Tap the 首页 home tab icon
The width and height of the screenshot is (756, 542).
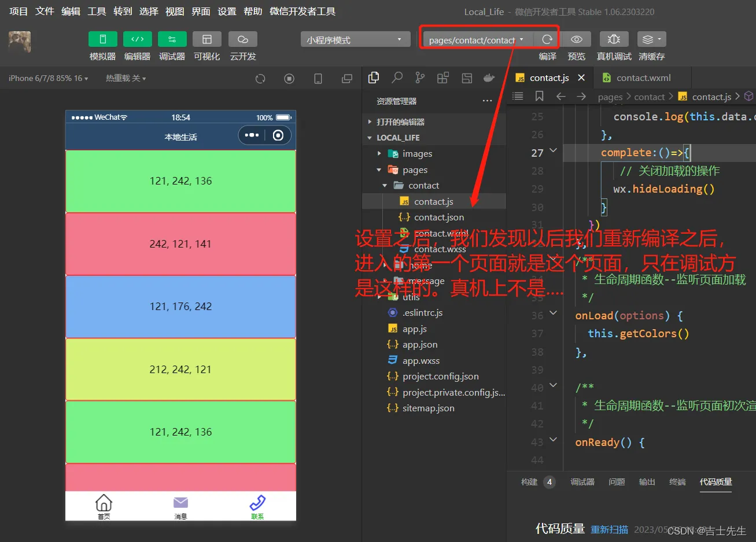pyautogui.click(x=104, y=503)
